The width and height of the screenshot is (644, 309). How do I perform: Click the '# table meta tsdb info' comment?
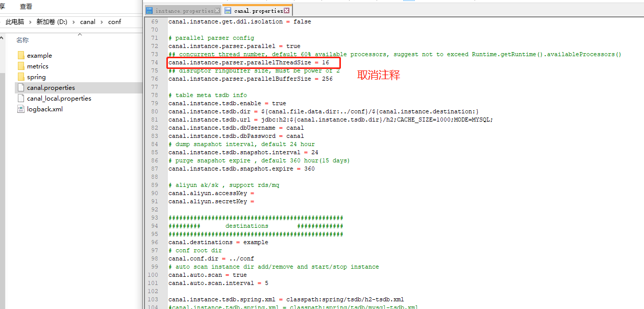click(208, 95)
